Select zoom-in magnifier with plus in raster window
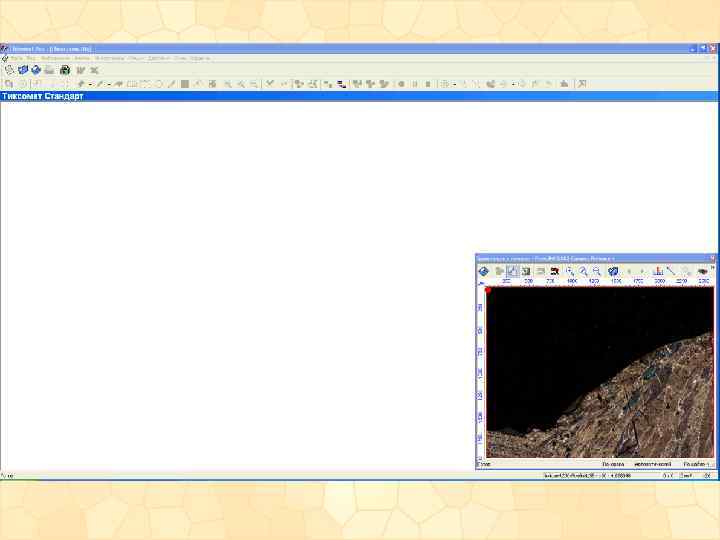Viewport: 720px width, 540px height. coord(570,271)
